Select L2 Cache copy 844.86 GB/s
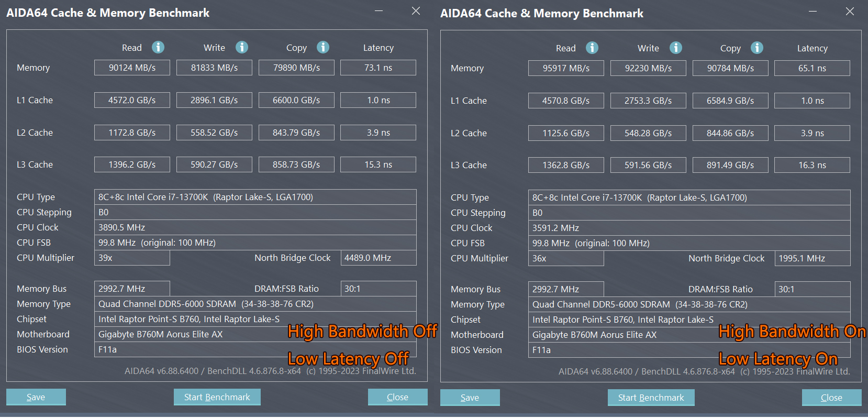This screenshot has height=418, width=868. [x=730, y=133]
